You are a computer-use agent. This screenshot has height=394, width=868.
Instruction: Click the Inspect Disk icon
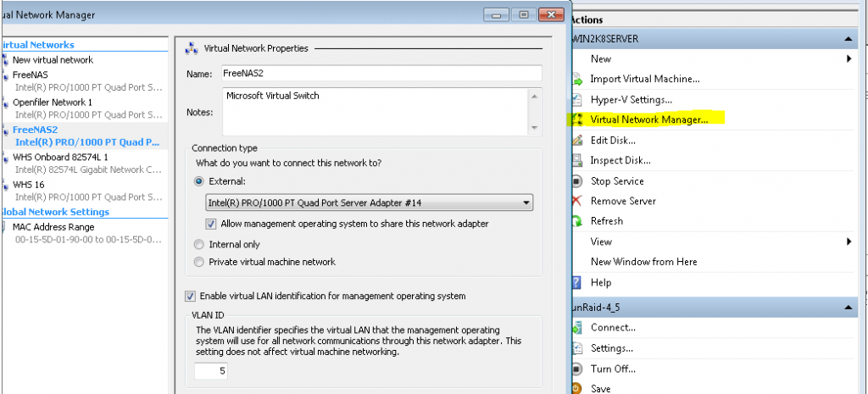click(x=576, y=161)
